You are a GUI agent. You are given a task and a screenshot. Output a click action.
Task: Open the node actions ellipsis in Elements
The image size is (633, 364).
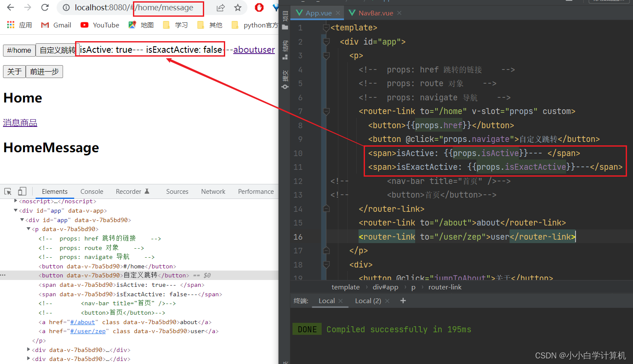[x=3, y=275]
